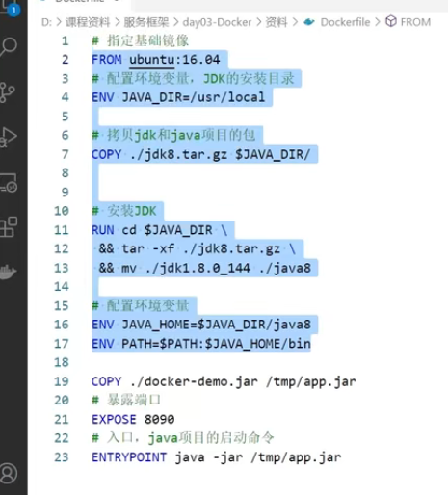Viewport: 448px width, 495px height.
Task: Click 'PATH=$PATH:$JAVA_HOME/bin' on line 17
Action: (216, 344)
